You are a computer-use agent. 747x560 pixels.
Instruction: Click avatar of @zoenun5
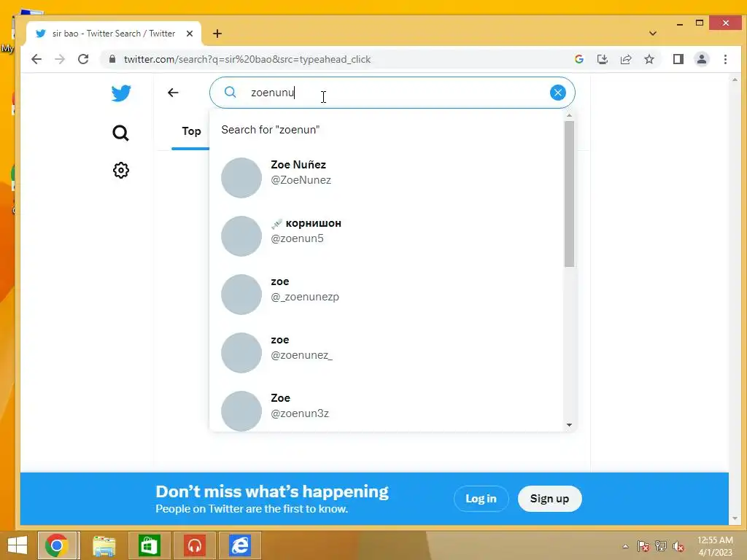coord(241,236)
